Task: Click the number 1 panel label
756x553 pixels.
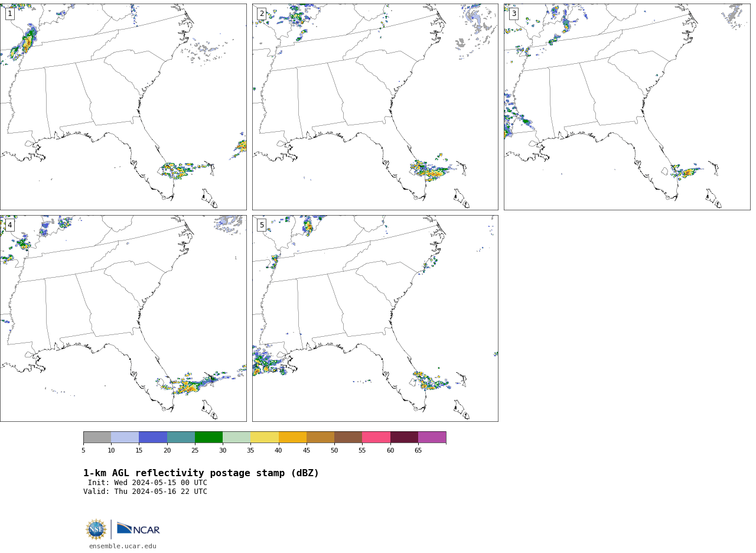Action: [10, 14]
